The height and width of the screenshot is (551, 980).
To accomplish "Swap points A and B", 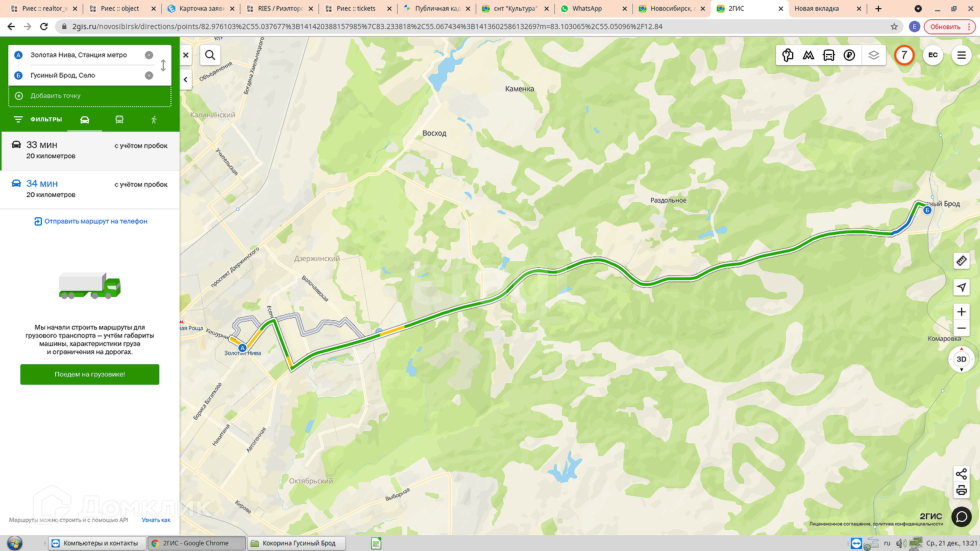I will click(x=163, y=65).
